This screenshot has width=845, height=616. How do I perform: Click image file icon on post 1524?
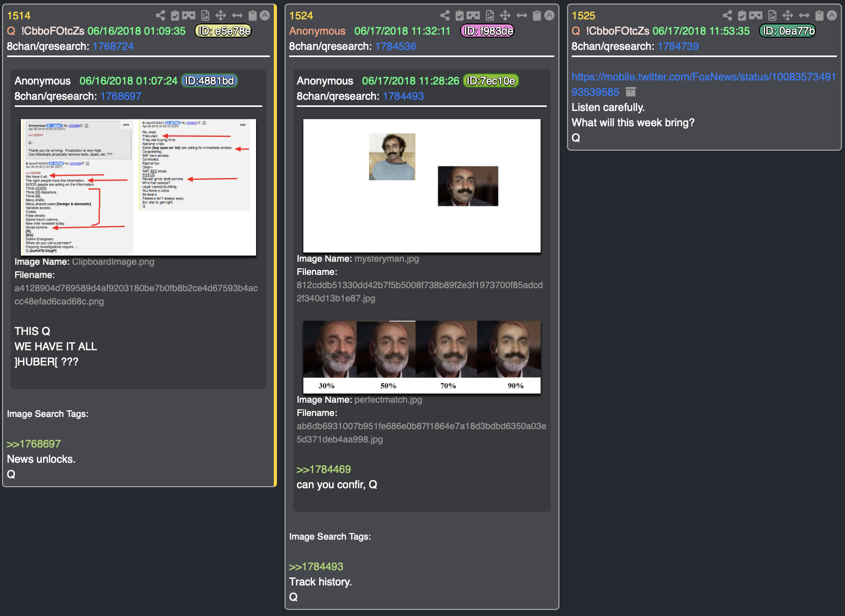coord(490,15)
